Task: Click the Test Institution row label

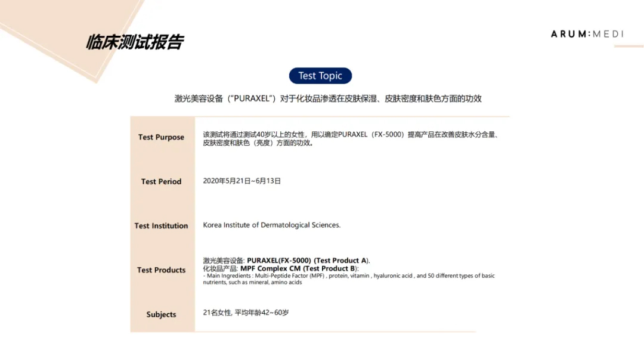Action: pos(161,225)
